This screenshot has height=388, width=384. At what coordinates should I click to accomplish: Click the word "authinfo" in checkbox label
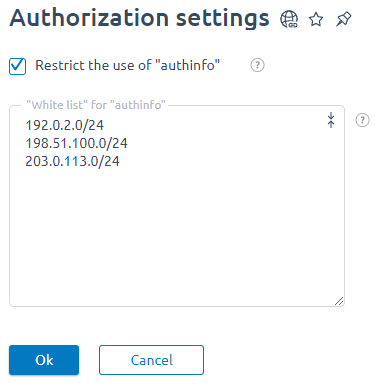point(187,65)
